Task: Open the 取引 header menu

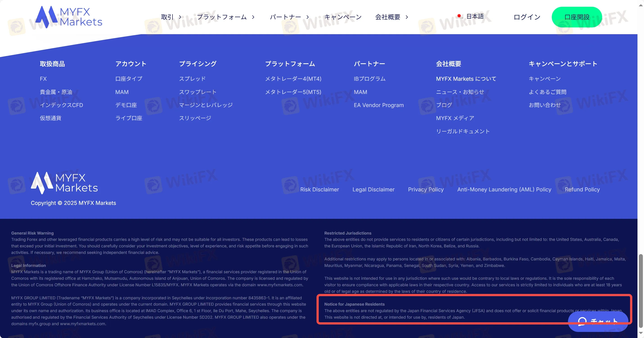Action: point(167,17)
